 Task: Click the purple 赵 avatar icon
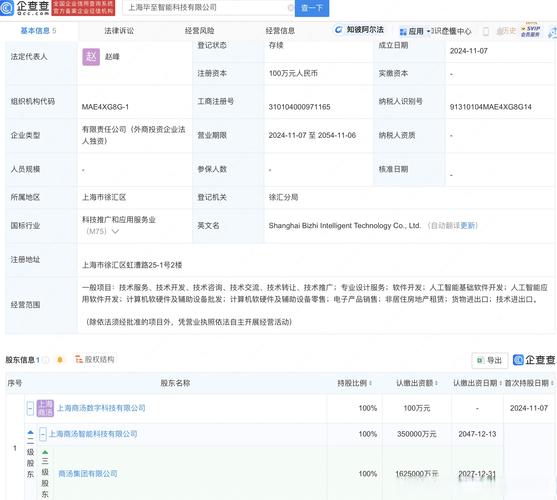coord(91,56)
